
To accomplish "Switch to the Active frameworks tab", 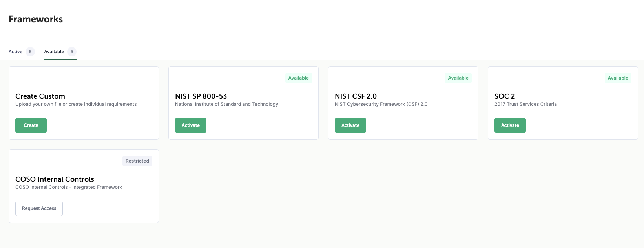I will (x=16, y=52).
